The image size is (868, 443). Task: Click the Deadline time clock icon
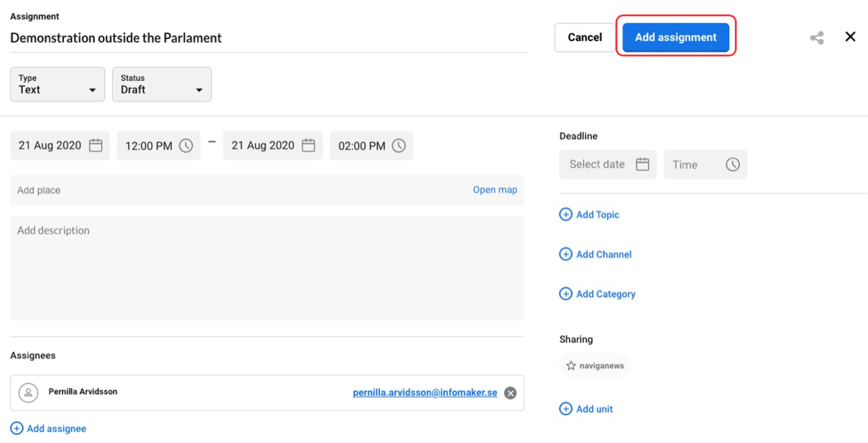point(732,164)
